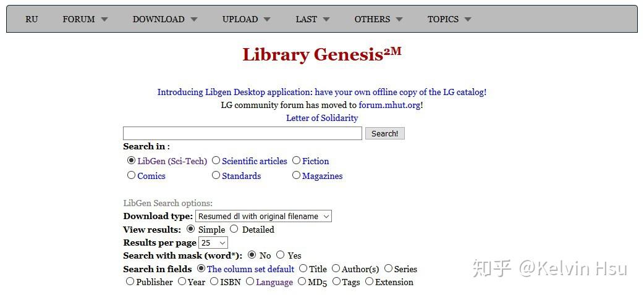Search in Year field only
Screen dimensions: 644x295
[x=182, y=281]
